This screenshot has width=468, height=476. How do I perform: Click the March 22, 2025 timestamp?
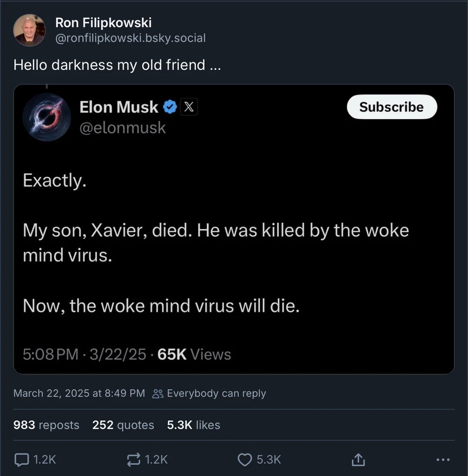(x=79, y=393)
